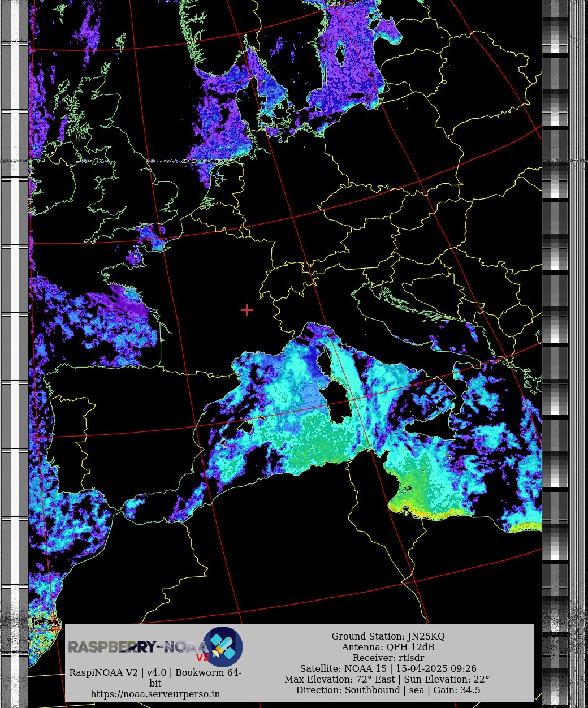
Task: Click the Raspberry-NOAA V2 satellite logo icon
Action: click(x=223, y=647)
